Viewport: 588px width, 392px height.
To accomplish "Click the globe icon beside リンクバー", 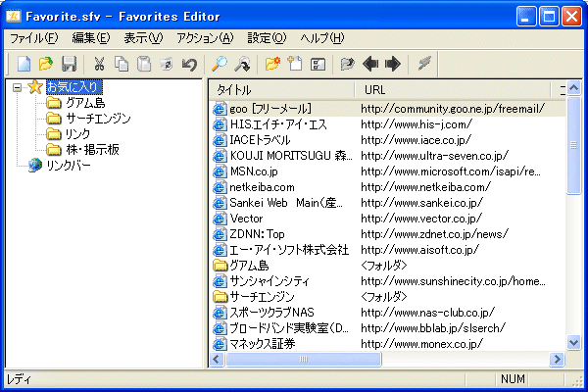I will click(35, 165).
